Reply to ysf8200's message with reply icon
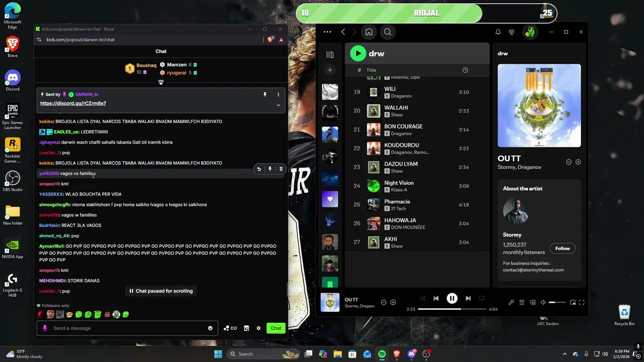Screen dimensions: 644x362 (x=259, y=169)
